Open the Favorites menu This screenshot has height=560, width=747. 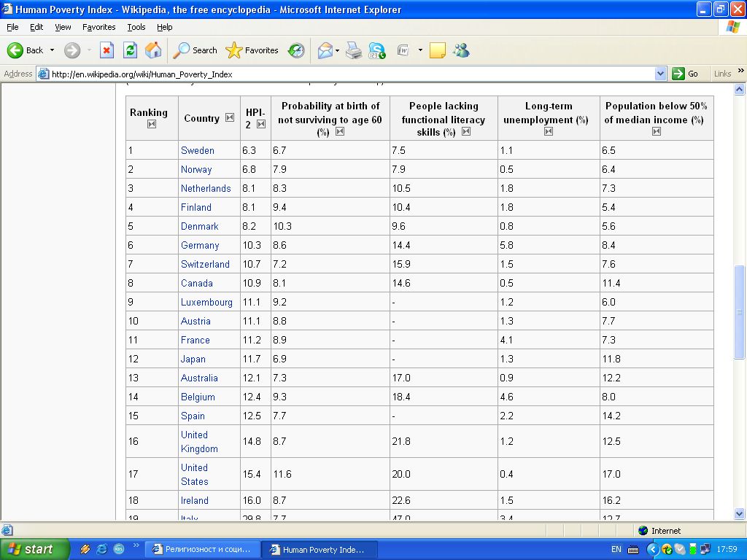(98, 27)
